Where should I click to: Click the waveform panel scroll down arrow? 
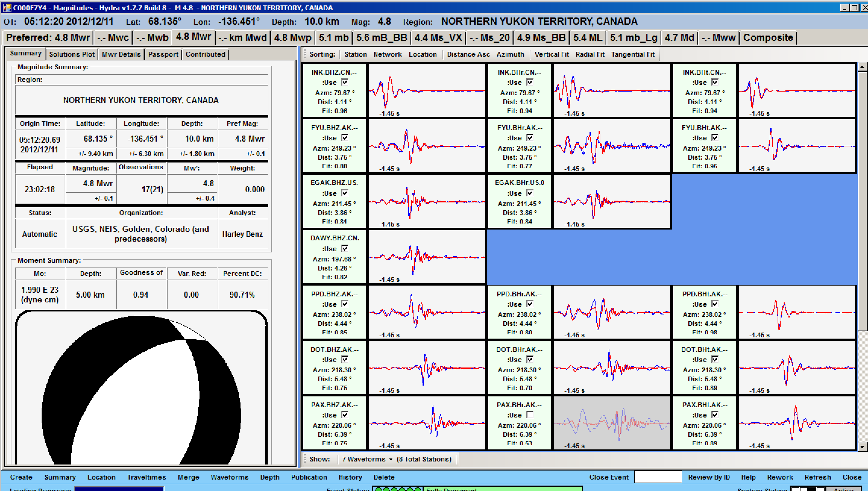point(862,447)
